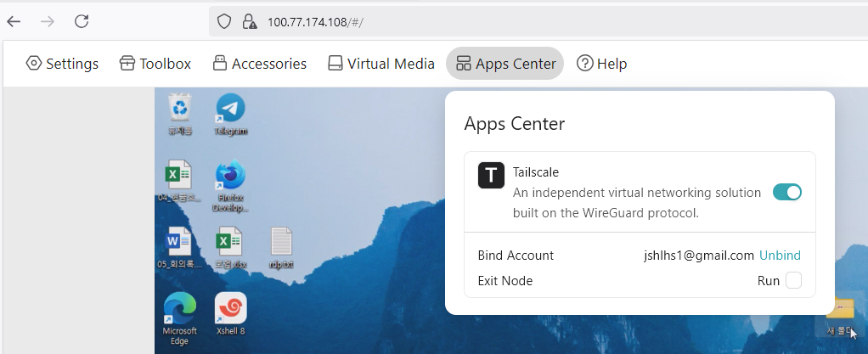The width and height of the screenshot is (868, 354).
Task: Close the Apps Center menu button
Action: 505,64
